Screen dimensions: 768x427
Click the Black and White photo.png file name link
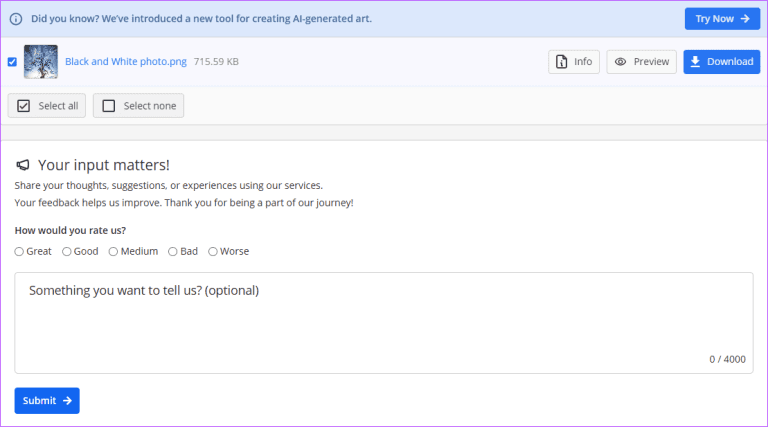(125, 62)
